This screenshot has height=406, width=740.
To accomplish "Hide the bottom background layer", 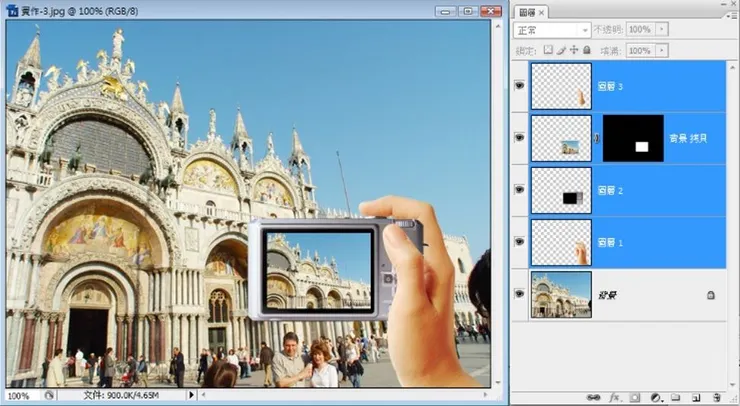I will 519,294.
